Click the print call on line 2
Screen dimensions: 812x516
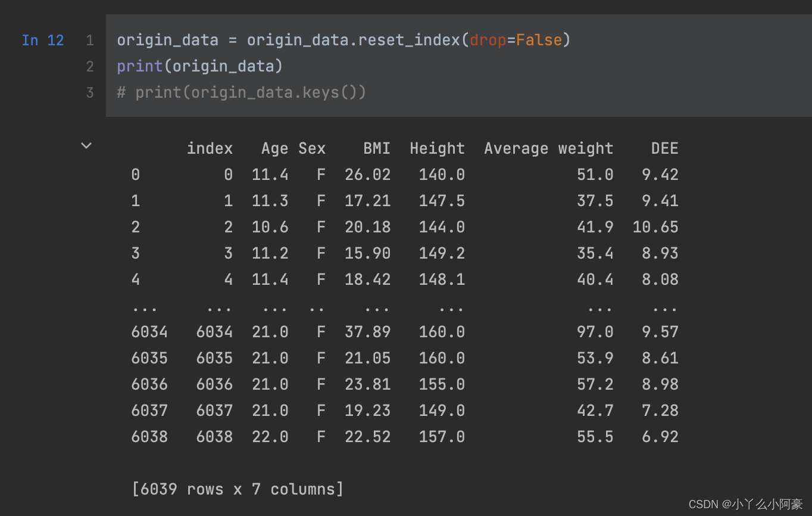point(140,66)
